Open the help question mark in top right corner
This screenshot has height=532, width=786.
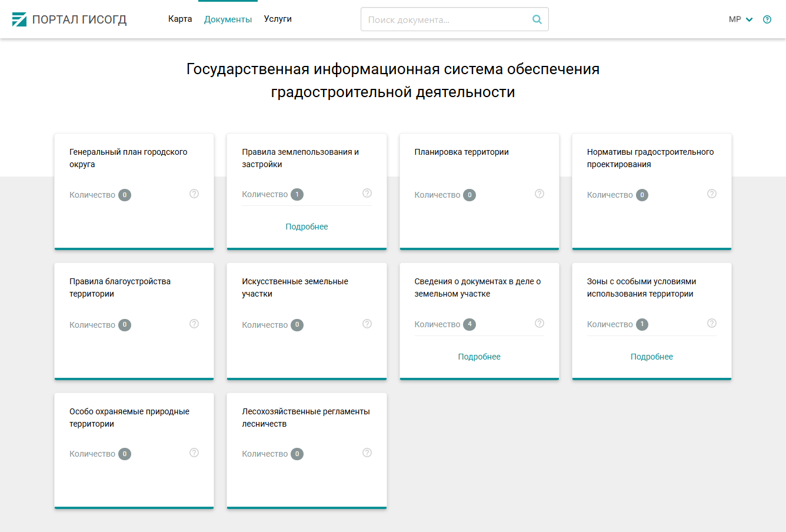pos(767,19)
